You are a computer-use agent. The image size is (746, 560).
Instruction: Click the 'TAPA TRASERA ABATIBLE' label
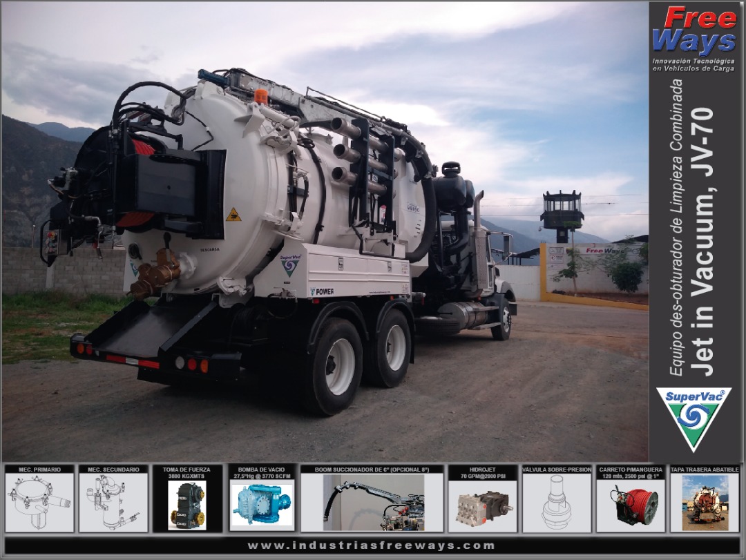(x=705, y=469)
